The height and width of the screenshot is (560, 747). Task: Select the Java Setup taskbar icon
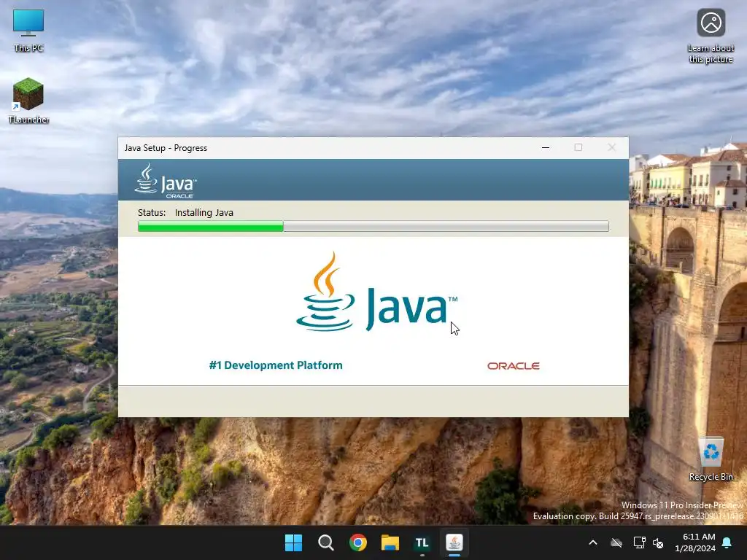(454, 542)
